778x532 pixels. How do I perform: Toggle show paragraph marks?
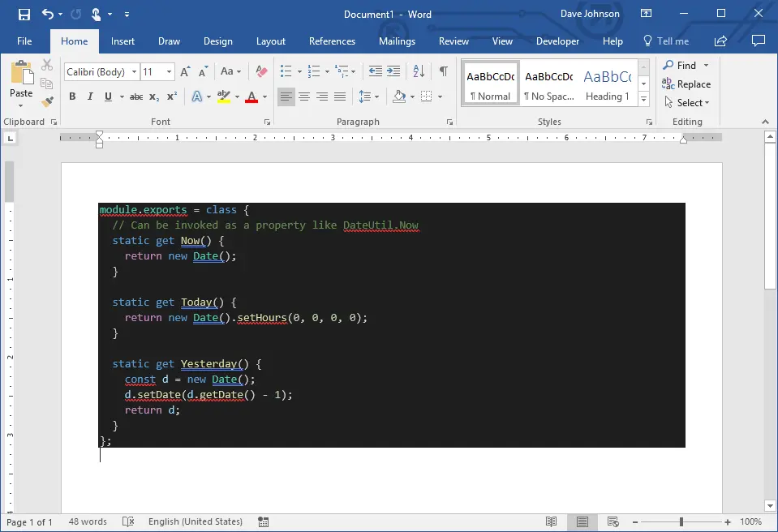(x=444, y=71)
